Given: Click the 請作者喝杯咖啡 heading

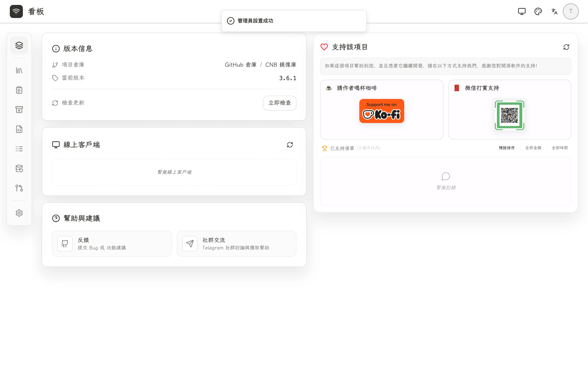Looking at the screenshot, I should (357, 88).
